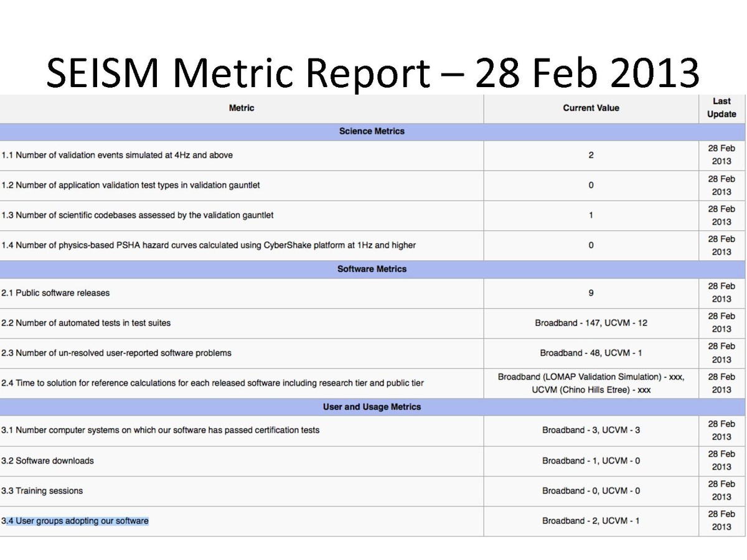Click the 2.1 Public software releases cell
Viewport: 747px width, 560px height.
[55, 293]
